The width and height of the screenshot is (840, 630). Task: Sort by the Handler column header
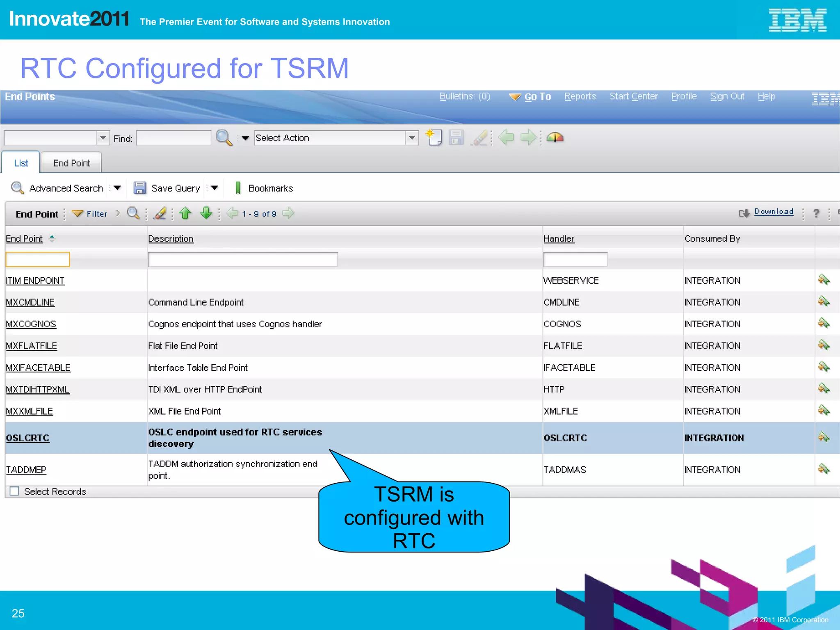[x=559, y=239]
